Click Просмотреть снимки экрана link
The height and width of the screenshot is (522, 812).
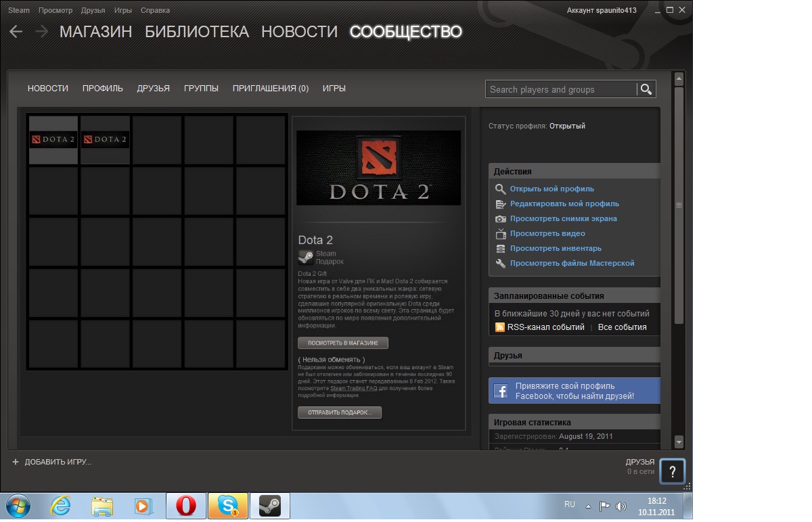click(564, 219)
